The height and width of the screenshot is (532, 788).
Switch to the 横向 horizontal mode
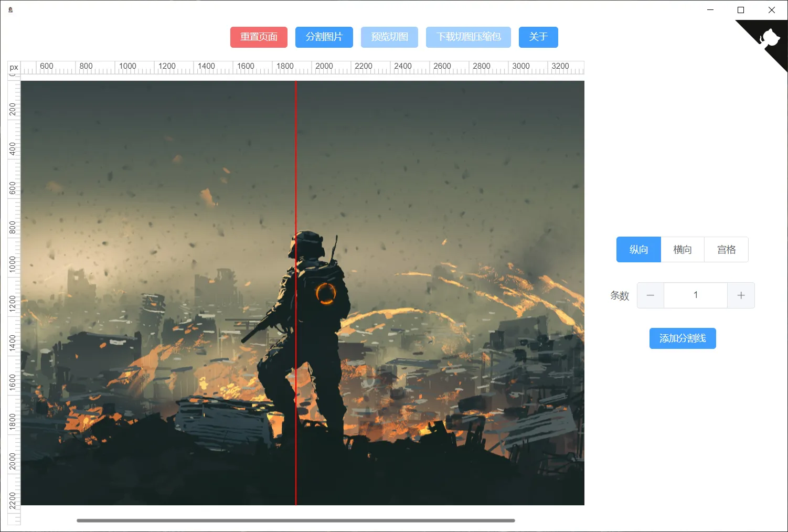pos(683,250)
